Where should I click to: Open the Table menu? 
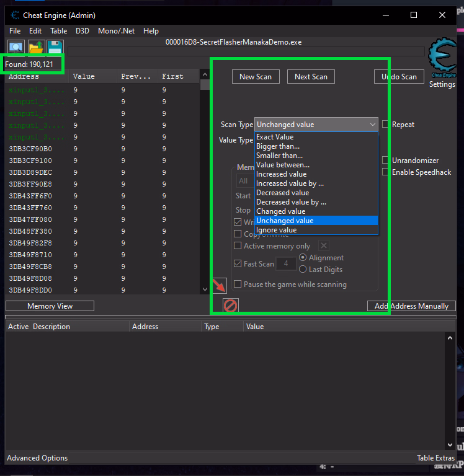tap(59, 31)
